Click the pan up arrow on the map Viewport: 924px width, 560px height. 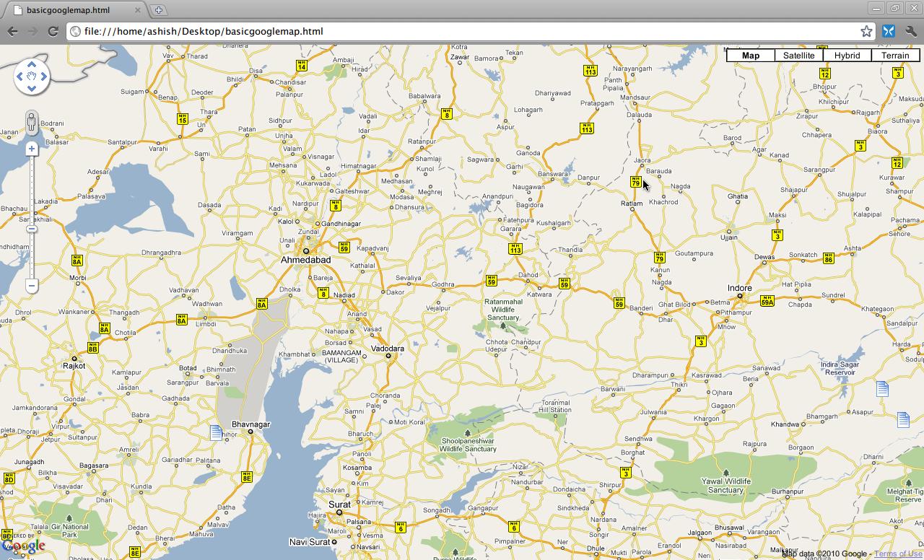[31, 64]
